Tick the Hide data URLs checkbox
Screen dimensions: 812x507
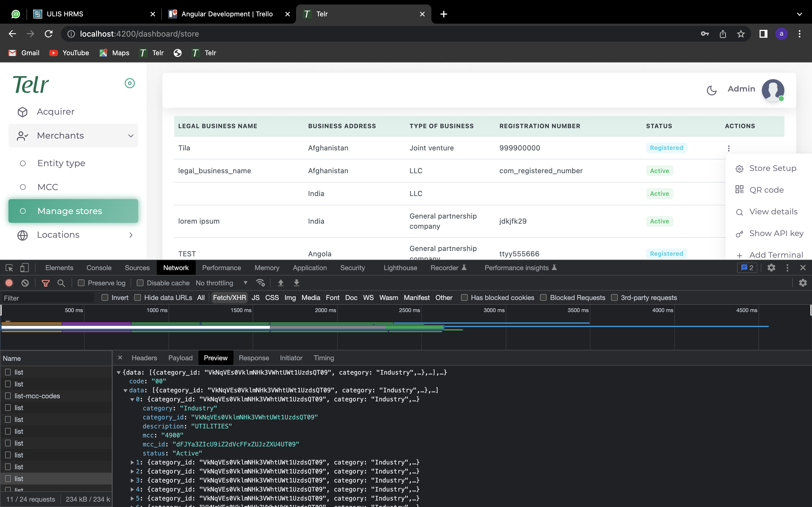click(x=138, y=297)
